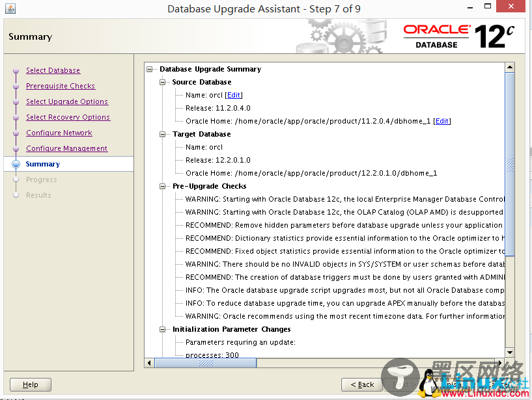532x400 pixels.
Task: Select the source 'Release: 11.2.0.4.0' row
Action: (x=218, y=108)
